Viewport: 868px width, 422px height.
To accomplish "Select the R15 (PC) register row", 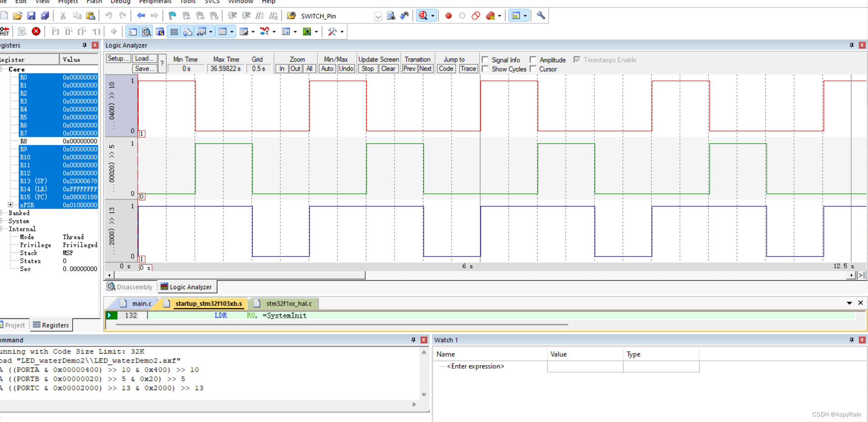I will (x=58, y=197).
